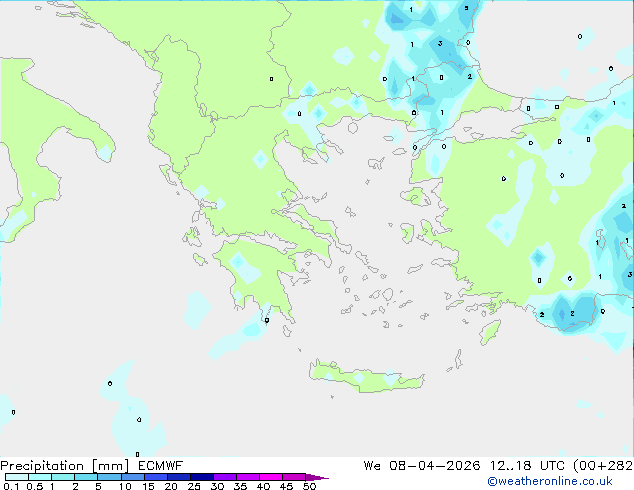Click the '10' legend value label

125,486
